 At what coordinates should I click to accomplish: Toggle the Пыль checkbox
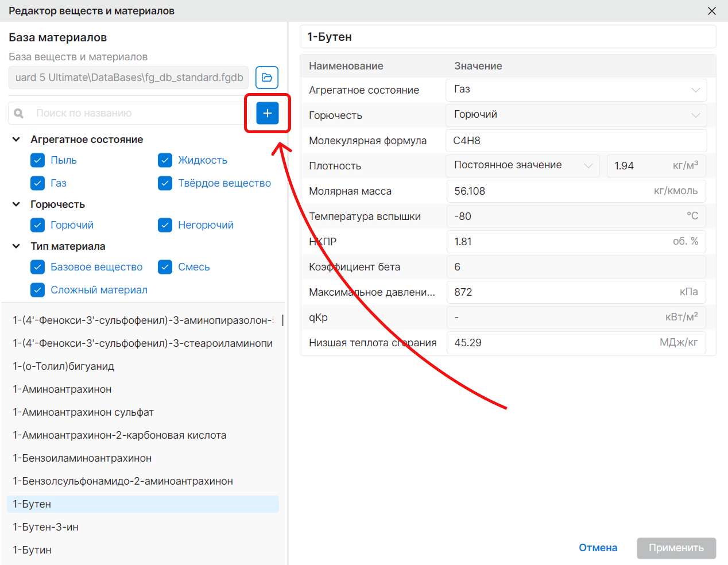(37, 160)
